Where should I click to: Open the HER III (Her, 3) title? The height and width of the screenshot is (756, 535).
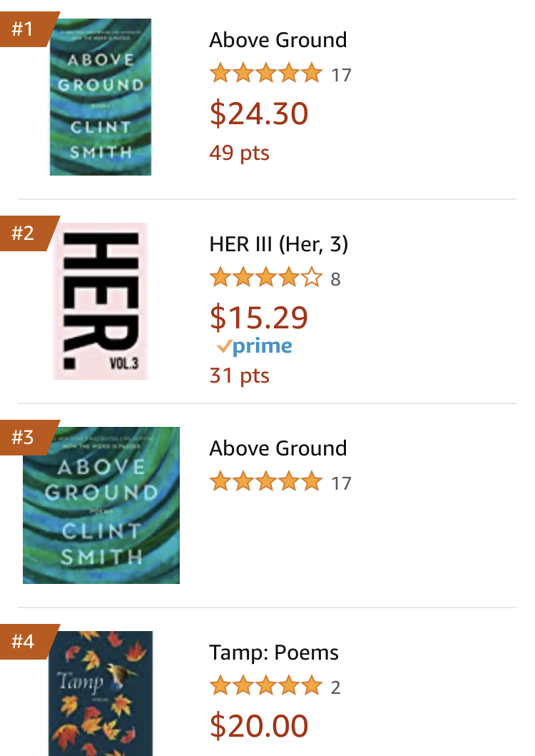279,244
